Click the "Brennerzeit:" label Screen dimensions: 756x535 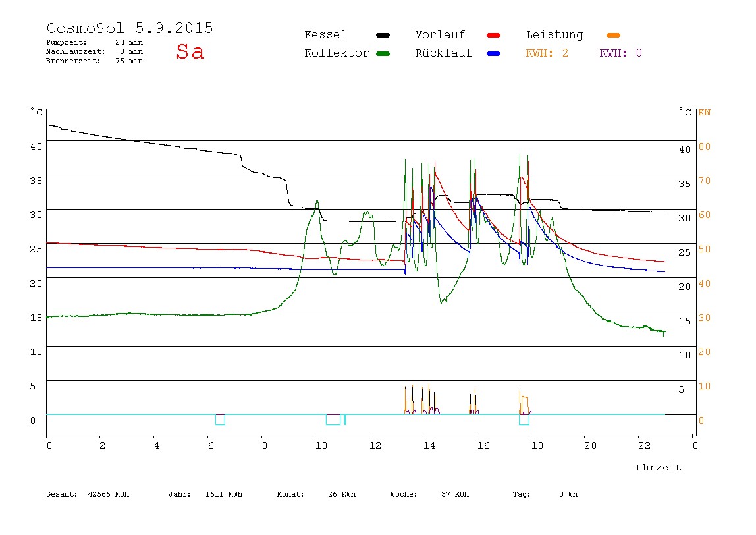[73, 61]
